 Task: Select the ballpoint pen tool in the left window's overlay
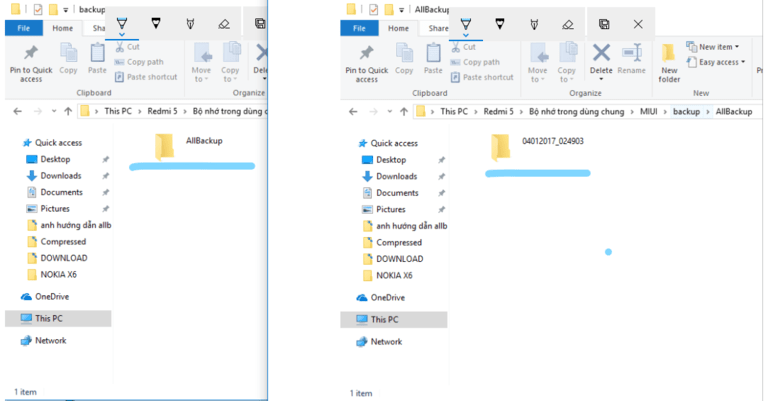coord(122,24)
